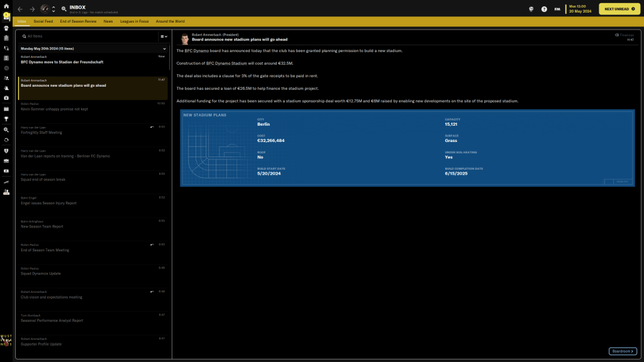
Task: Click the Scouting magnifier icon in sidebar
Action: tap(6, 129)
